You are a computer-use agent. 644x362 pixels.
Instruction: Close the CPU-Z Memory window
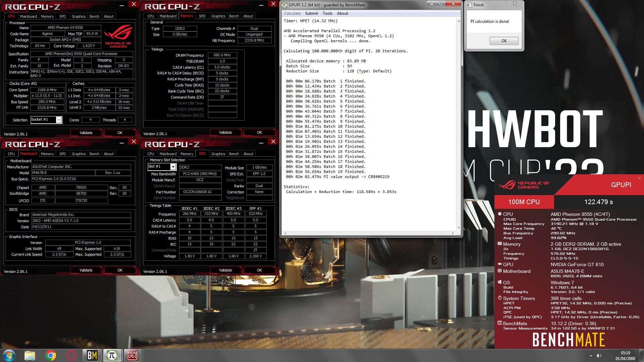pyautogui.click(x=273, y=4)
